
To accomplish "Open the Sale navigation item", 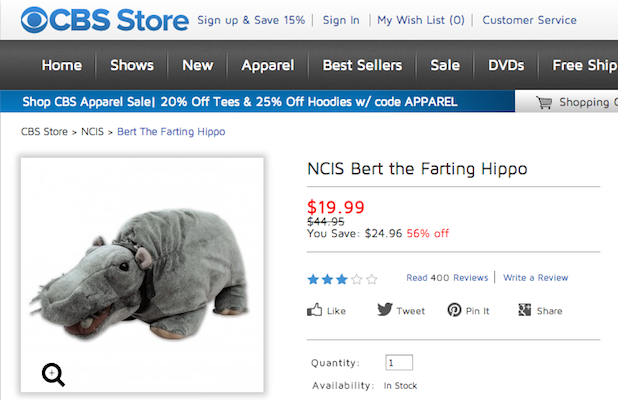I will coord(445,65).
